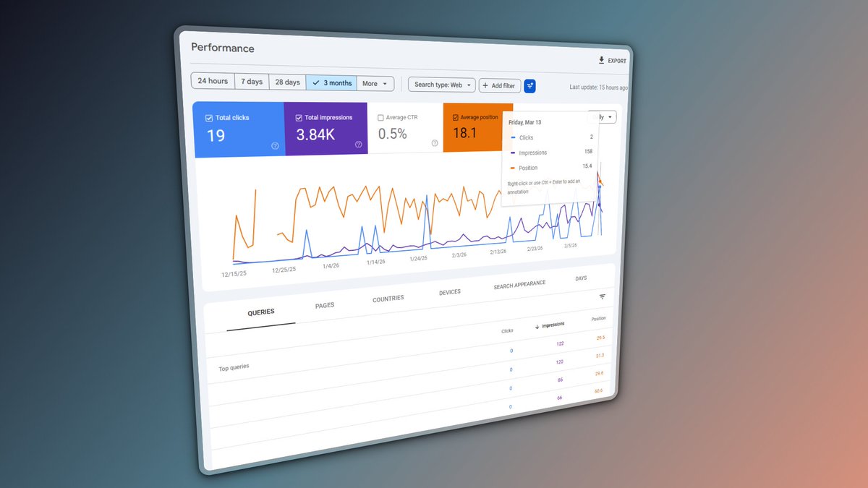Switch to the Pages tab
The height and width of the screenshot is (488, 868).
(x=325, y=306)
